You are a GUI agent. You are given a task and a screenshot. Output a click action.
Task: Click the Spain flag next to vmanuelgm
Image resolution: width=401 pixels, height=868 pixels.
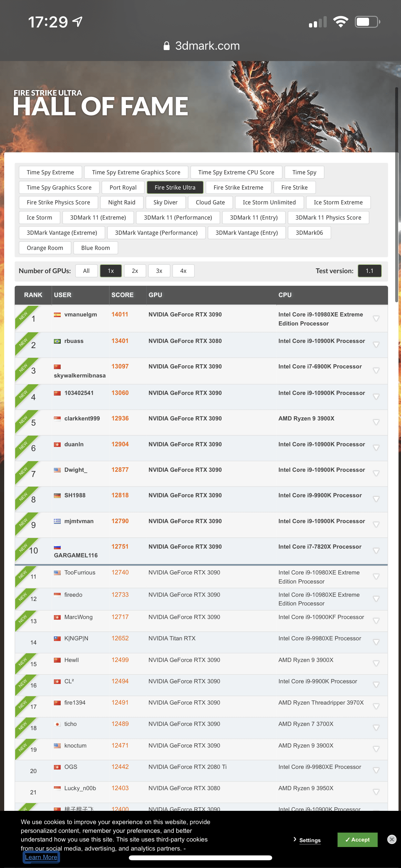[x=57, y=315]
